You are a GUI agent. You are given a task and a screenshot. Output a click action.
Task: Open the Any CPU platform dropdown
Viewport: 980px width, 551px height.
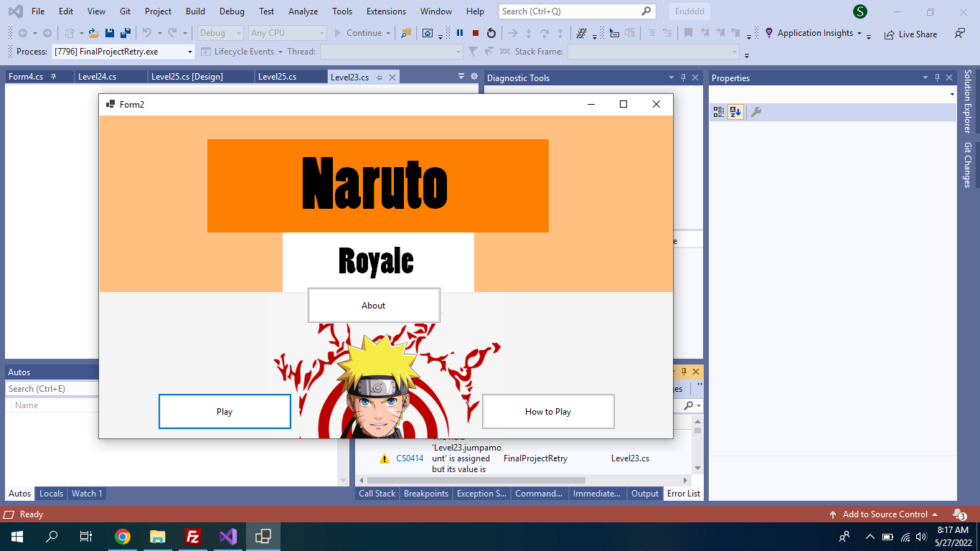[287, 33]
